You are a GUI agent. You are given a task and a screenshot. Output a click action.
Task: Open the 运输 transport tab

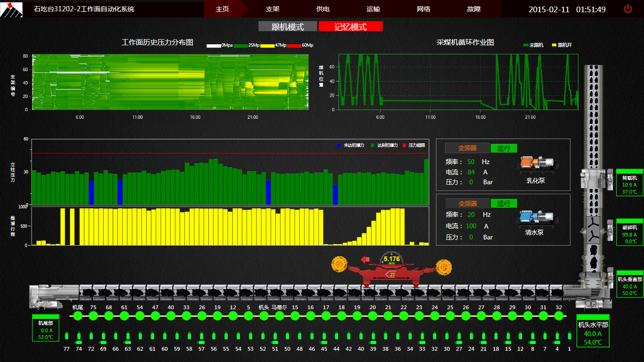[x=373, y=9]
